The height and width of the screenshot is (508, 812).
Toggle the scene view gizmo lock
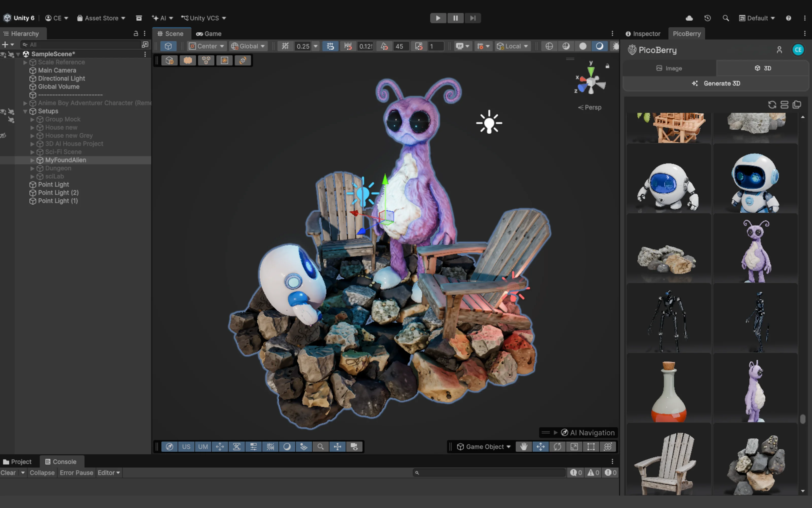click(x=607, y=66)
